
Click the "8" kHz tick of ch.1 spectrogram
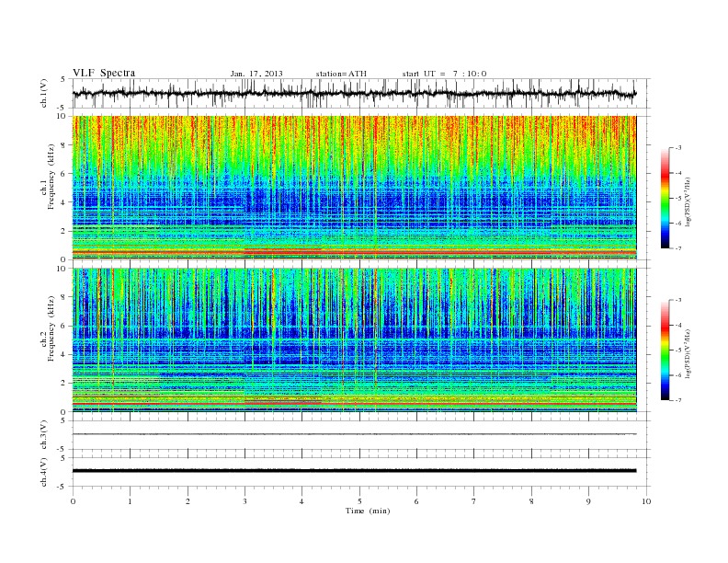pyautogui.click(x=64, y=145)
